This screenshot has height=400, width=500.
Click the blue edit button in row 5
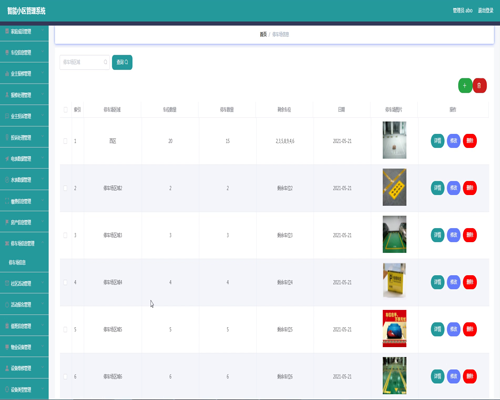tap(453, 329)
